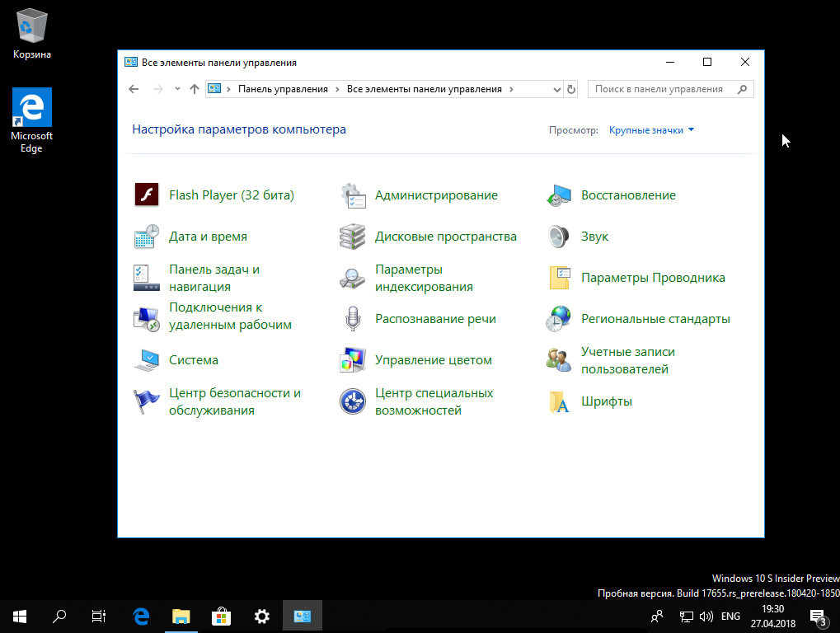The image size is (840, 633).
Task: Click the Администрирование text link
Action: (436, 195)
